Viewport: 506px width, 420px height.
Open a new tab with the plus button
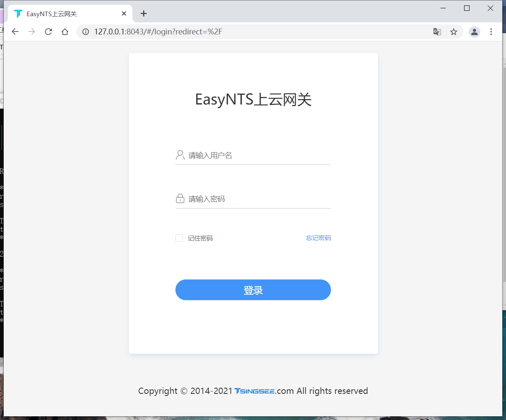[x=144, y=14]
